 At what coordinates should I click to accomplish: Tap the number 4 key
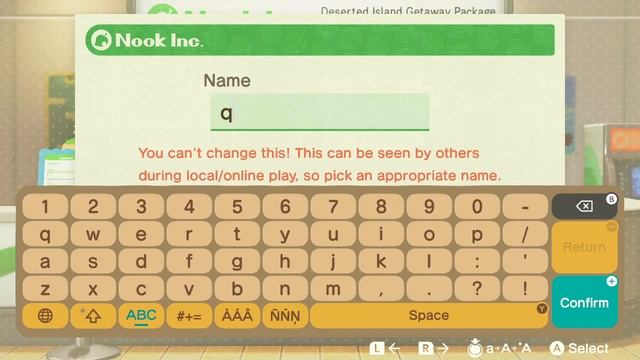coord(189,206)
